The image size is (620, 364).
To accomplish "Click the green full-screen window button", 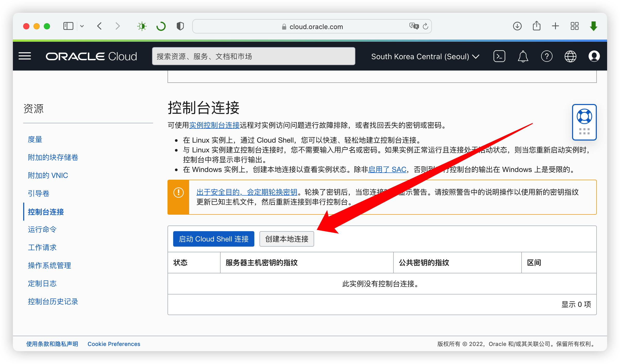I will (x=47, y=26).
